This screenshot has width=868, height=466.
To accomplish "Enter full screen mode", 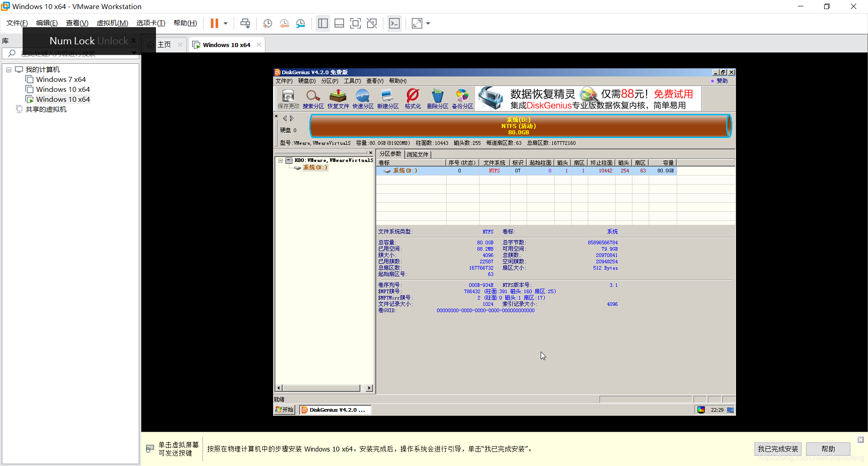I will [x=355, y=23].
